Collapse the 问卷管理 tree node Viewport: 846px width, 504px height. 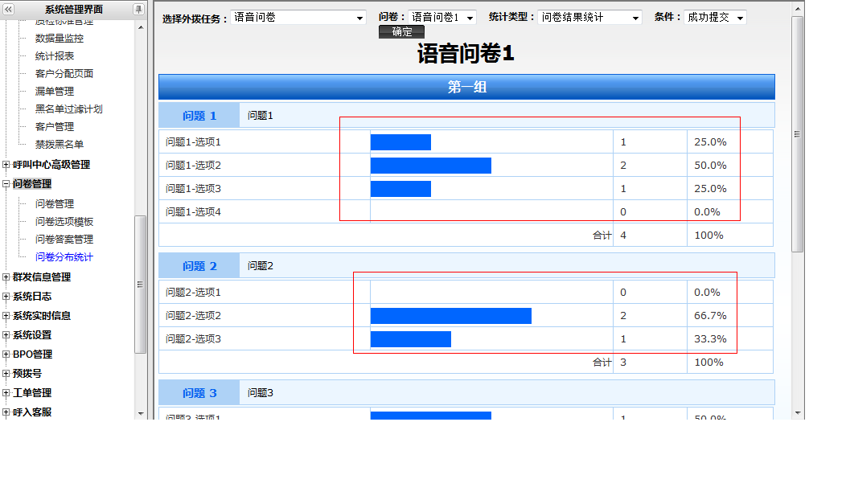point(6,184)
